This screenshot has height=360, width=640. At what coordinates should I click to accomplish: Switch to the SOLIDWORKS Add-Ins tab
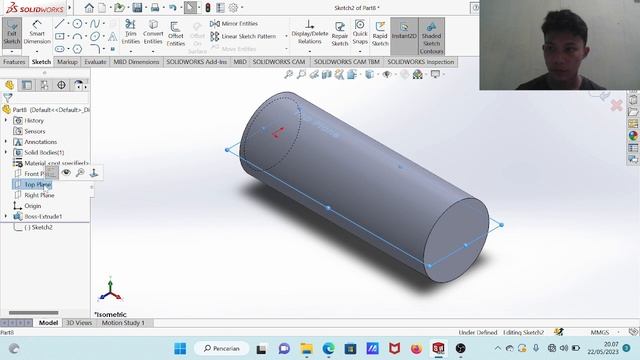tap(196, 62)
